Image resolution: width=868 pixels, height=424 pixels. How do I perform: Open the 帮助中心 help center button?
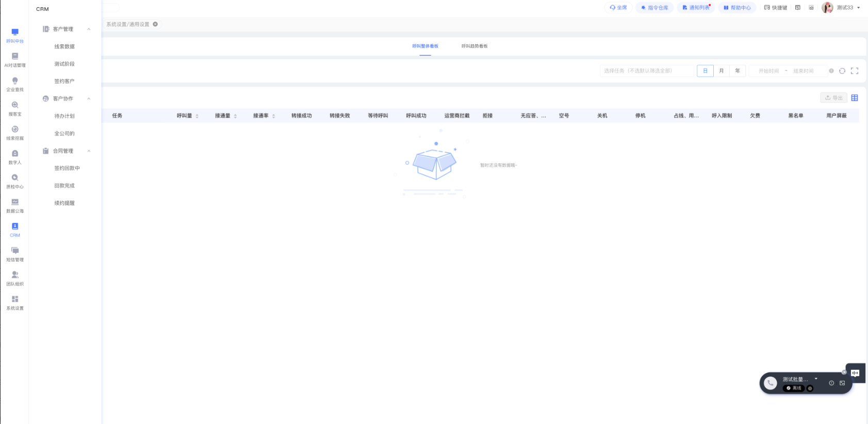(x=737, y=8)
